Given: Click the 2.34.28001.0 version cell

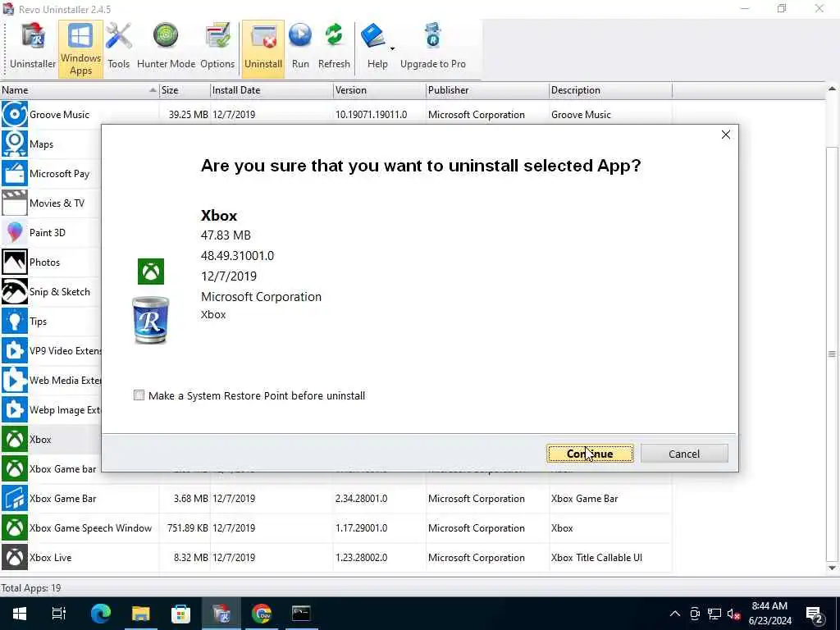Looking at the screenshot, I should [361, 498].
